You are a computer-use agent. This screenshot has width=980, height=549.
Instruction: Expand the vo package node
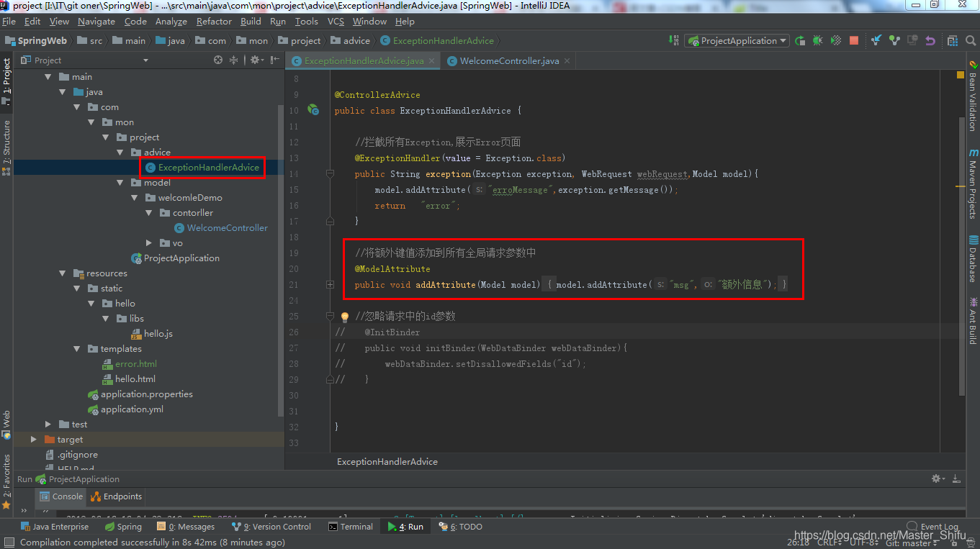149,243
